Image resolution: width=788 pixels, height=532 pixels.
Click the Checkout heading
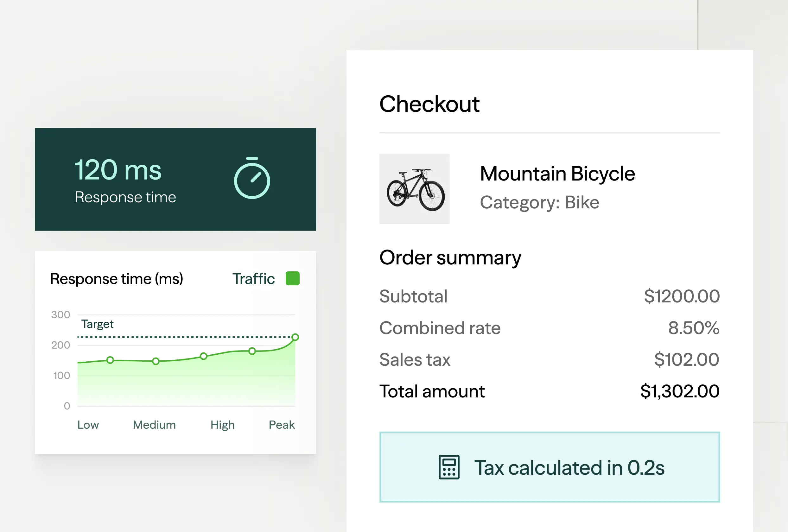[429, 104]
